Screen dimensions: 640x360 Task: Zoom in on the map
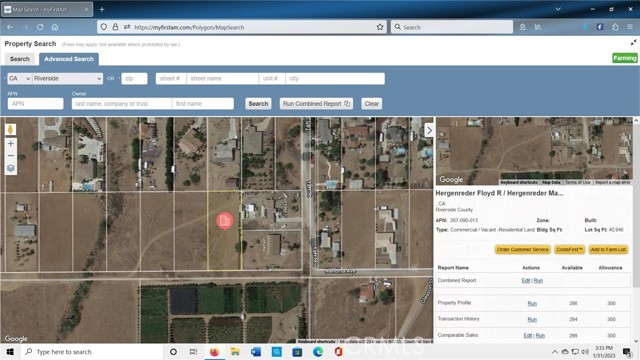point(11,144)
